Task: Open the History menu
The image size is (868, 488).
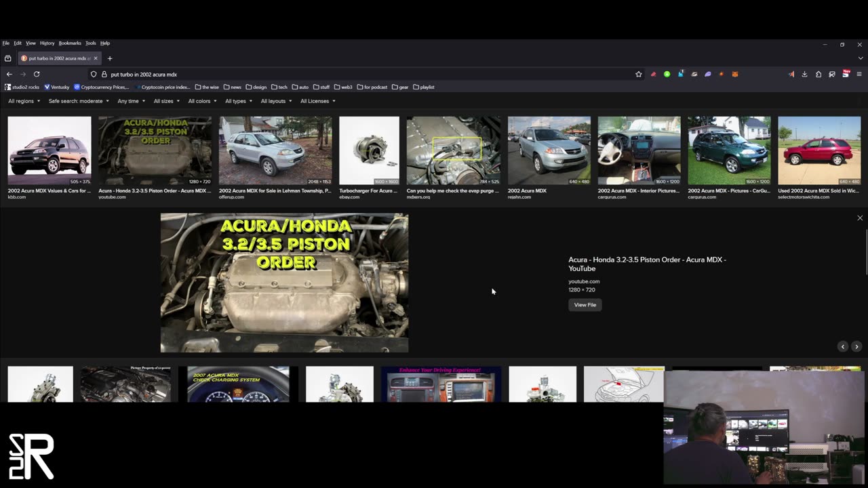Action: click(x=47, y=43)
